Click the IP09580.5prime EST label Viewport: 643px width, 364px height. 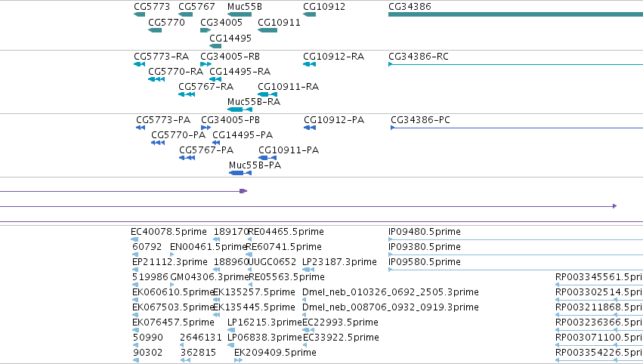(425, 262)
